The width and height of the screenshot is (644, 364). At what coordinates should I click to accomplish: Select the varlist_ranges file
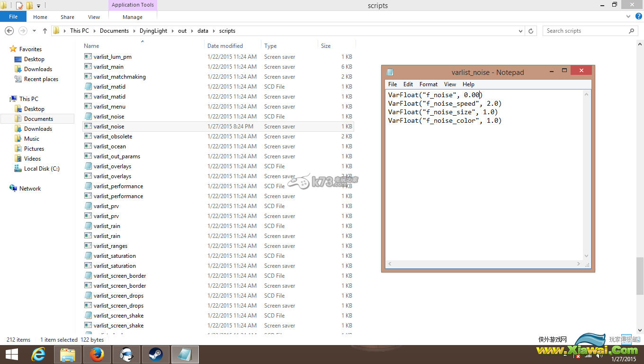pyautogui.click(x=218, y=246)
